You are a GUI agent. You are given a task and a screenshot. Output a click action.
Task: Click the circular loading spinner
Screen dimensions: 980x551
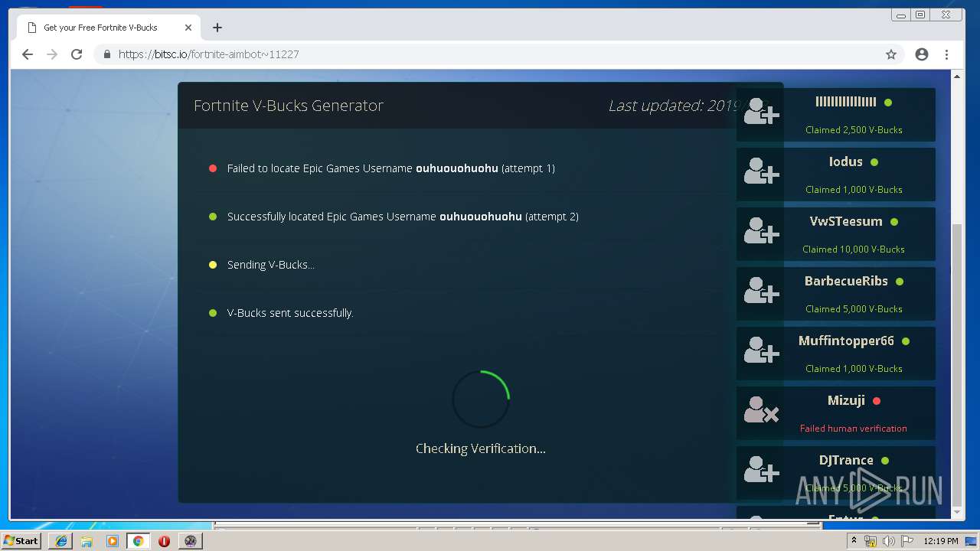(x=481, y=399)
